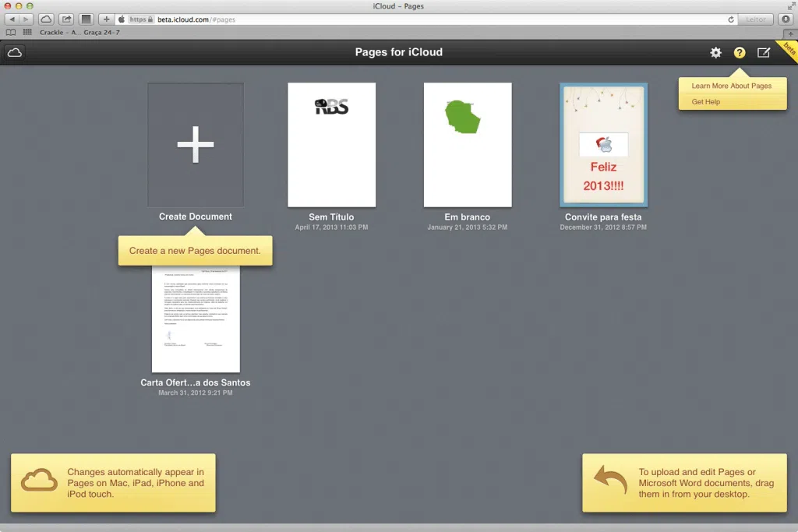This screenshot has width=798, height=532.
Task: Click the plus icon to create document
Action: (x=196, y=146)
